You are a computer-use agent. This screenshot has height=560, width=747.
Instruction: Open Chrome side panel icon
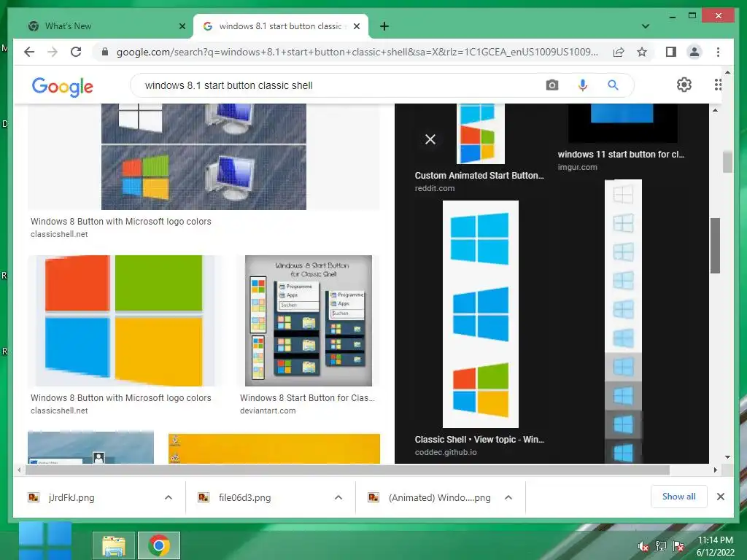671,52
